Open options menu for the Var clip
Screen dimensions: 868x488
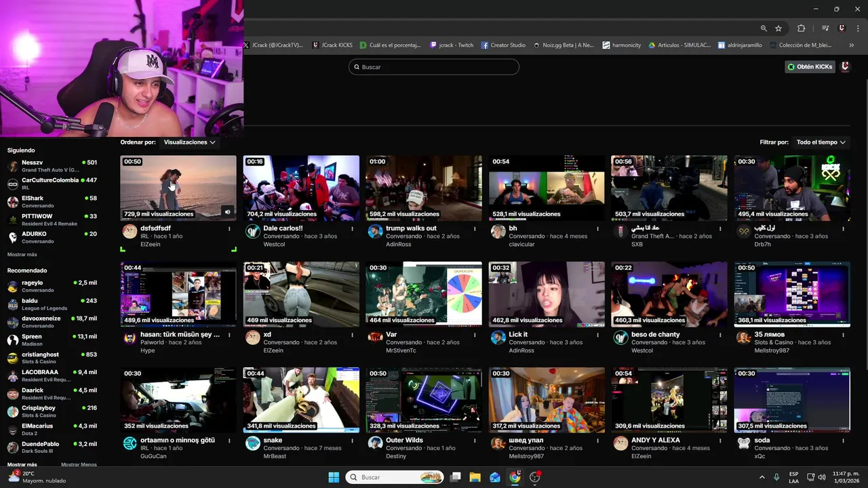475,335
